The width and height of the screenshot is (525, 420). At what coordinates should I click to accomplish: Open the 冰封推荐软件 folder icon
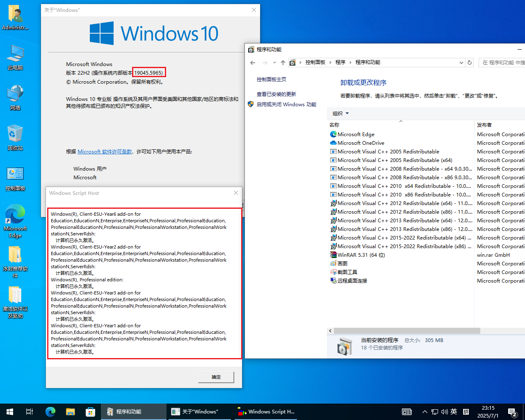pyautogui.click(x=15, y=262)
